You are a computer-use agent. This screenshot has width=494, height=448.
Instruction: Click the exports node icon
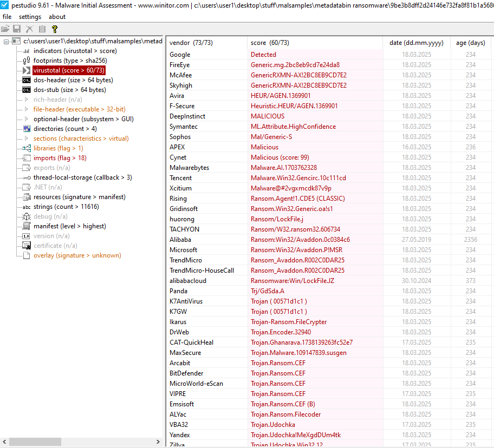coord(27,168)
